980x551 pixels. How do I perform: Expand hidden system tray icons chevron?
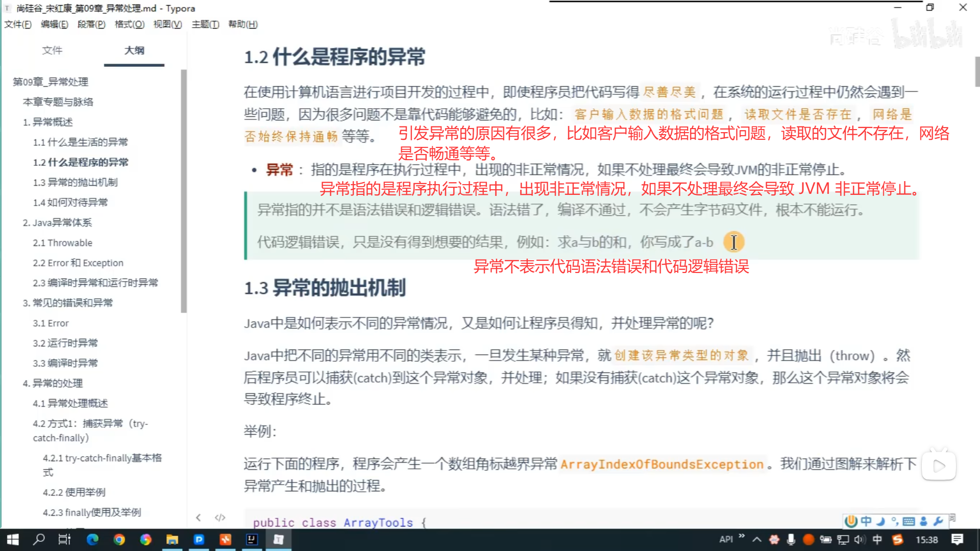click(x=757, y=539)
